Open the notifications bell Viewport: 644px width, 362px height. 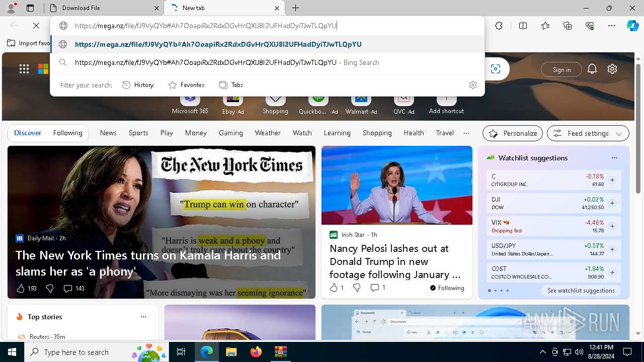(x=592, y=69)
